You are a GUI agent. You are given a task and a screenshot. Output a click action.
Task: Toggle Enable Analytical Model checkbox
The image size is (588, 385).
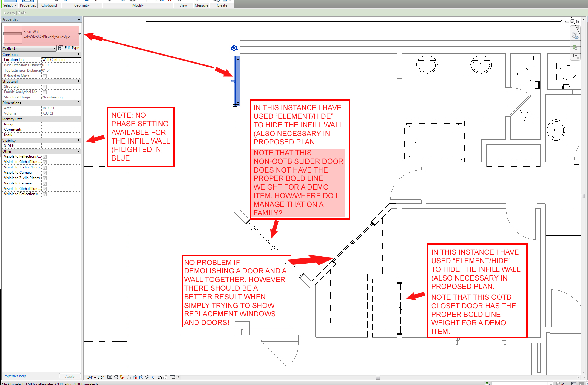[x=45, y=92]
